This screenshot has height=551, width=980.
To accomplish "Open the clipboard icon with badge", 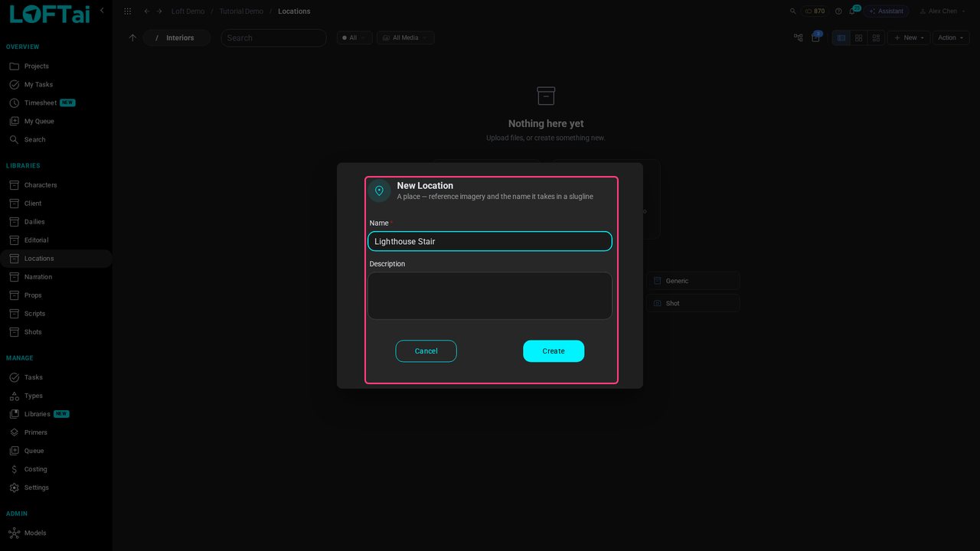I will 815,37.
